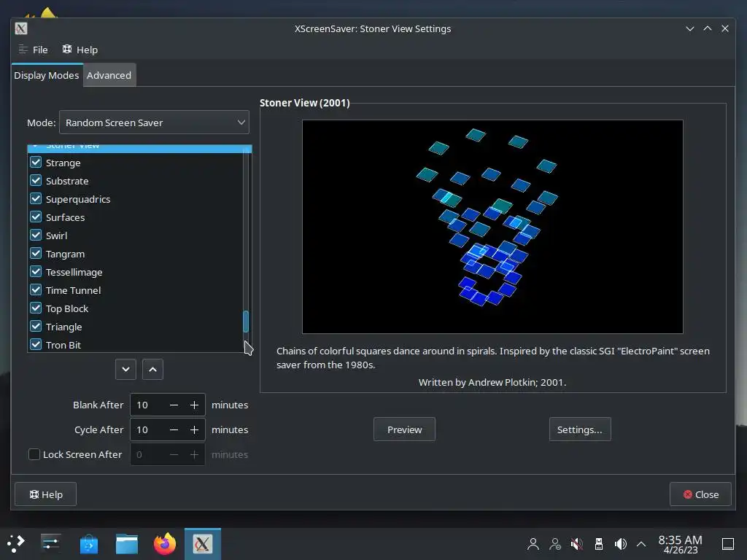Viewport: 747px width, 560px height.
Task: Open the file manager from the taskbar
Action: pyautogui.click(x=127, y=543)
